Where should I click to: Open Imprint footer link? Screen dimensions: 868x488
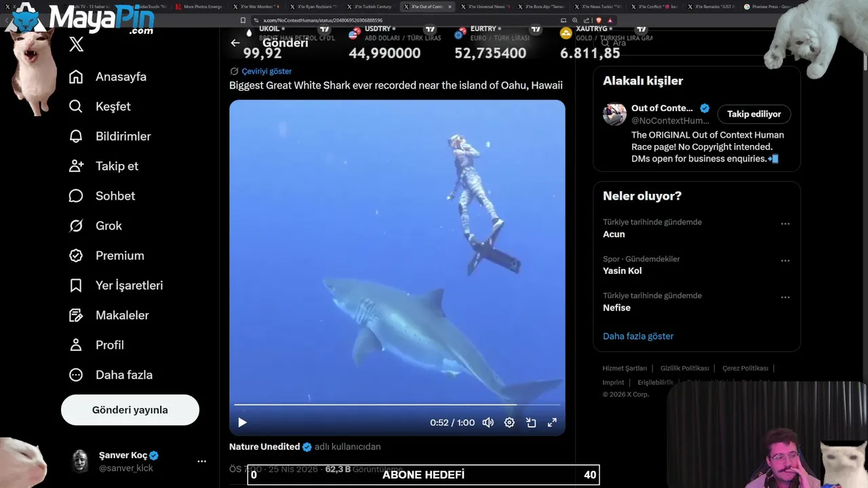pyautogui.click(x=613, y=382)
